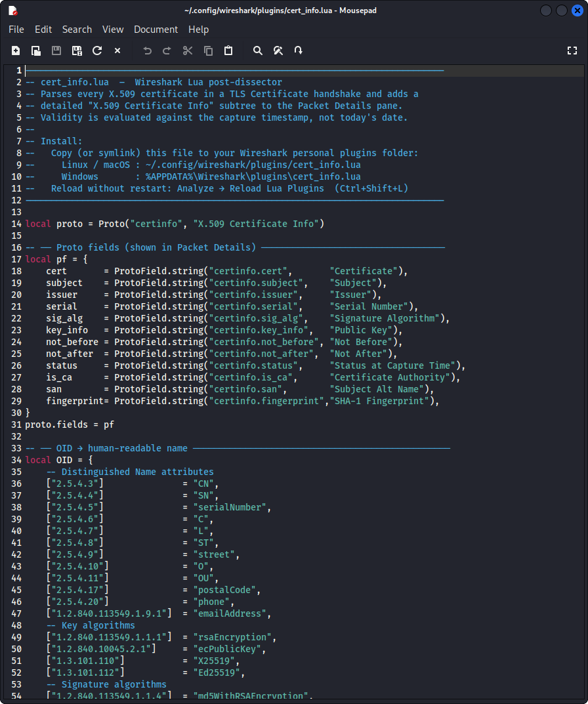Click the Go to line icon
Viewport: 588px width, 704px height.
click(299, 51)
